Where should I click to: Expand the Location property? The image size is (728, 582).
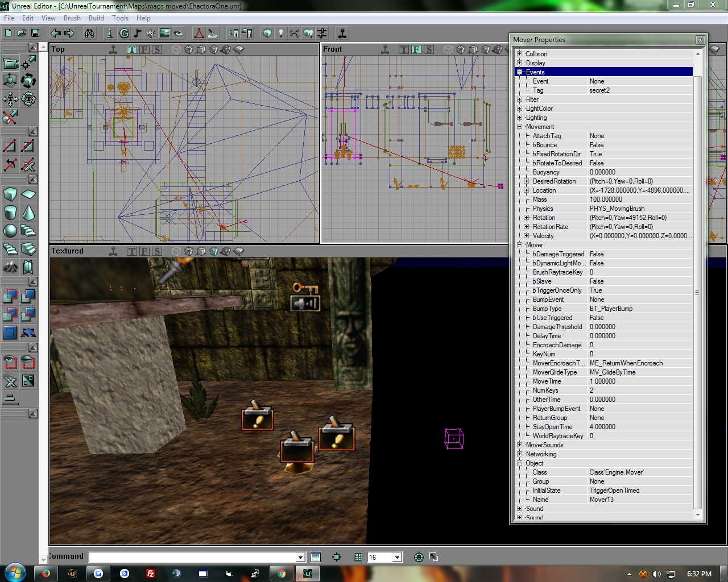click(x=527, y=190)
